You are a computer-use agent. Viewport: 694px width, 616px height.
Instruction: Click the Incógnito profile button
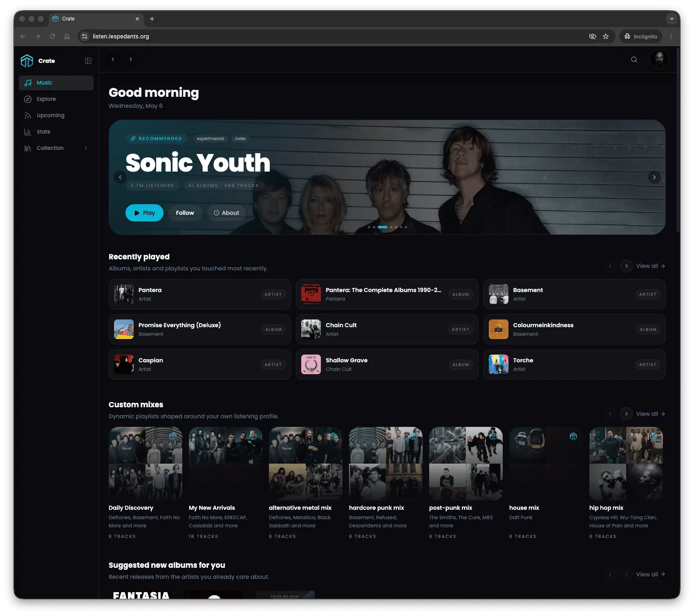tap(640, 36)
